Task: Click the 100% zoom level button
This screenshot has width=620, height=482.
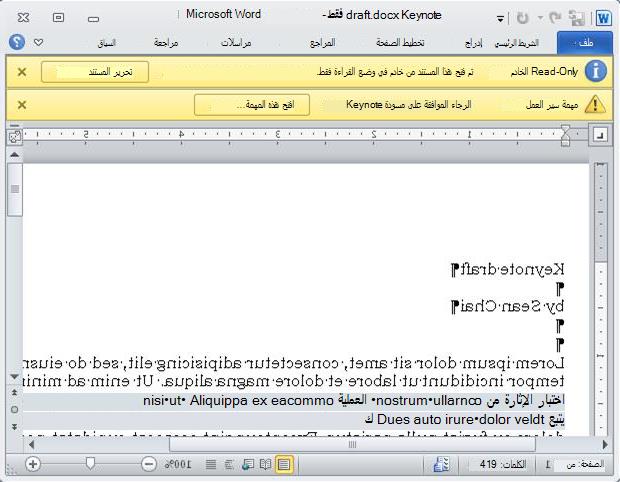Action: coord(178,464)
